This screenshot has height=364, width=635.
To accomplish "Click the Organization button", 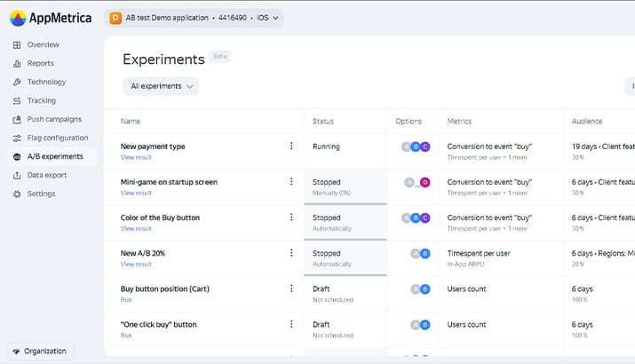I will [40, 351].
